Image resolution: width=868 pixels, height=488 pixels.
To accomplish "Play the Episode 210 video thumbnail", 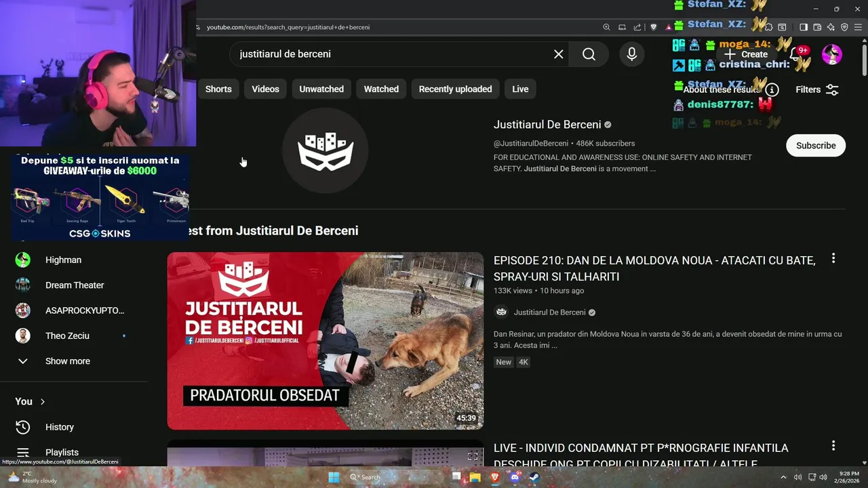I will click(325, 341).
